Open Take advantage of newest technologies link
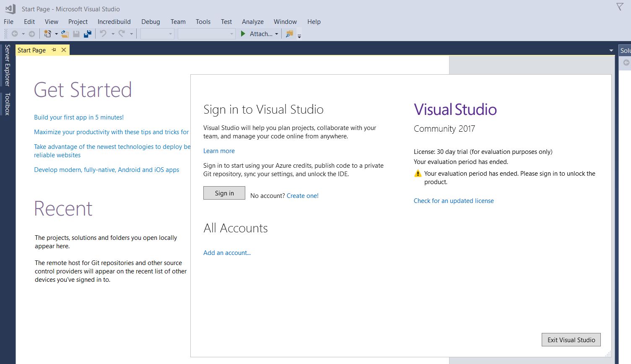 [112, 151]
